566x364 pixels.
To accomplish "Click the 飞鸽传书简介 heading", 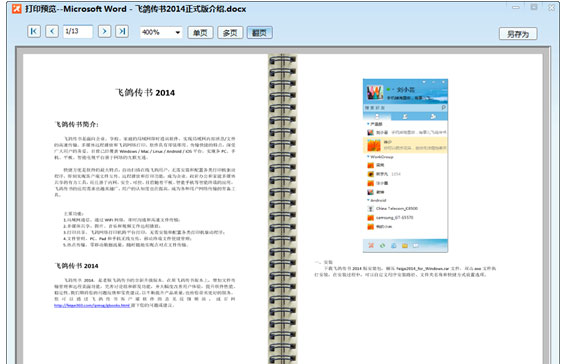I will point(77,124).
